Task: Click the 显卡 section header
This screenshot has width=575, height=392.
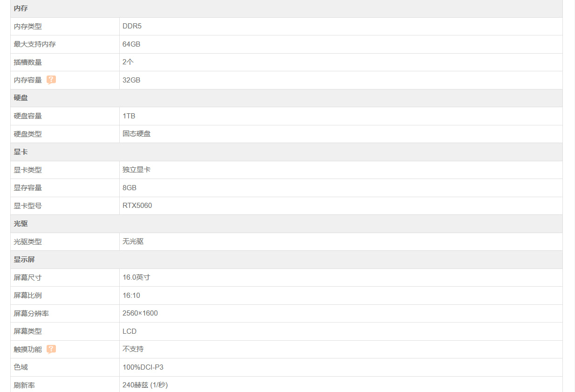Action: [x=21, y=152]
